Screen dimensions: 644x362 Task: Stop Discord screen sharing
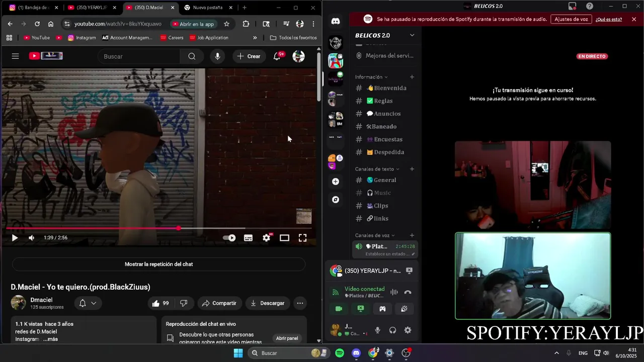[361, 309]
